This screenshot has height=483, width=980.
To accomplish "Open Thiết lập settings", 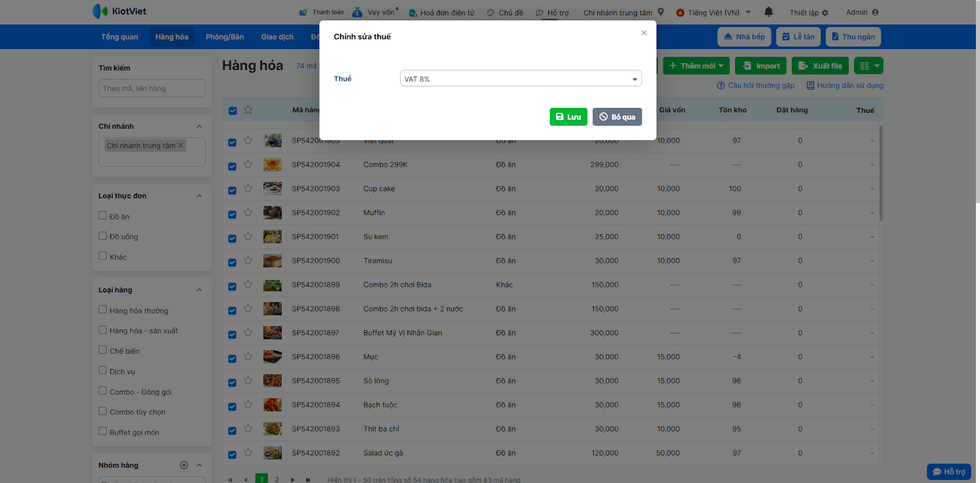I will coord(809,12).
